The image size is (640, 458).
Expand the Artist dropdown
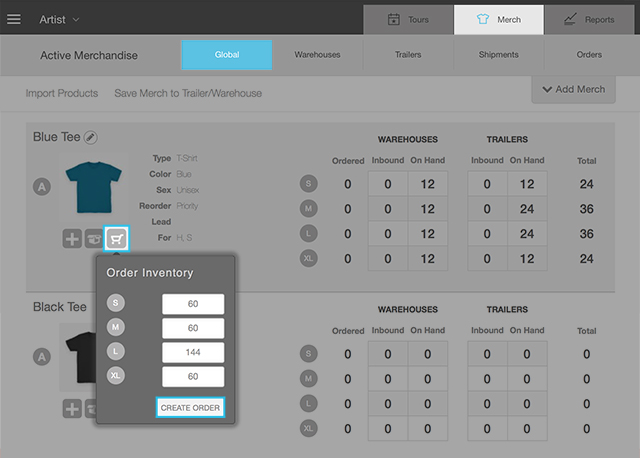coord(60,19)
